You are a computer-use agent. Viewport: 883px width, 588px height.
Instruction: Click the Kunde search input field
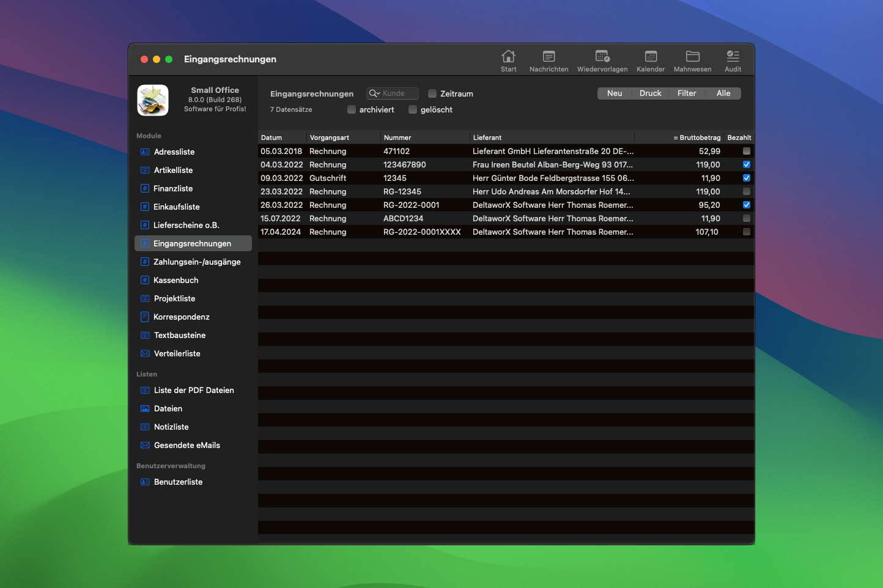[x=399, y=94]
